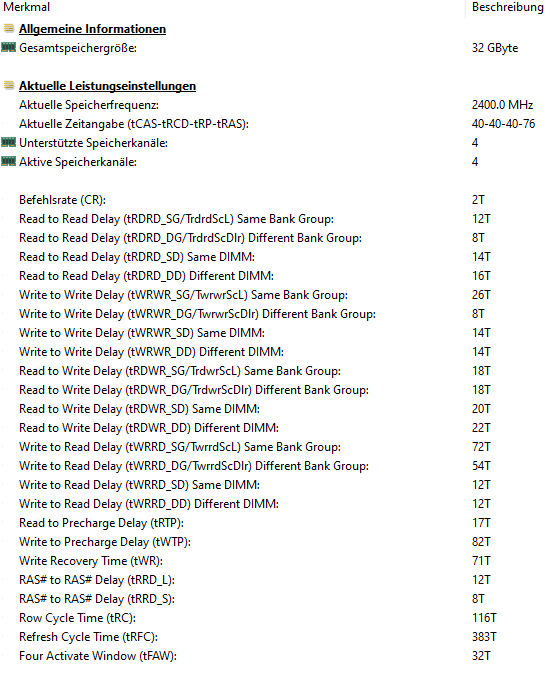Image resolution: width=558 pixels, height=676 pixels.
Task: Select the Befehlsrate (CR) row
Action: click(279, 200)
